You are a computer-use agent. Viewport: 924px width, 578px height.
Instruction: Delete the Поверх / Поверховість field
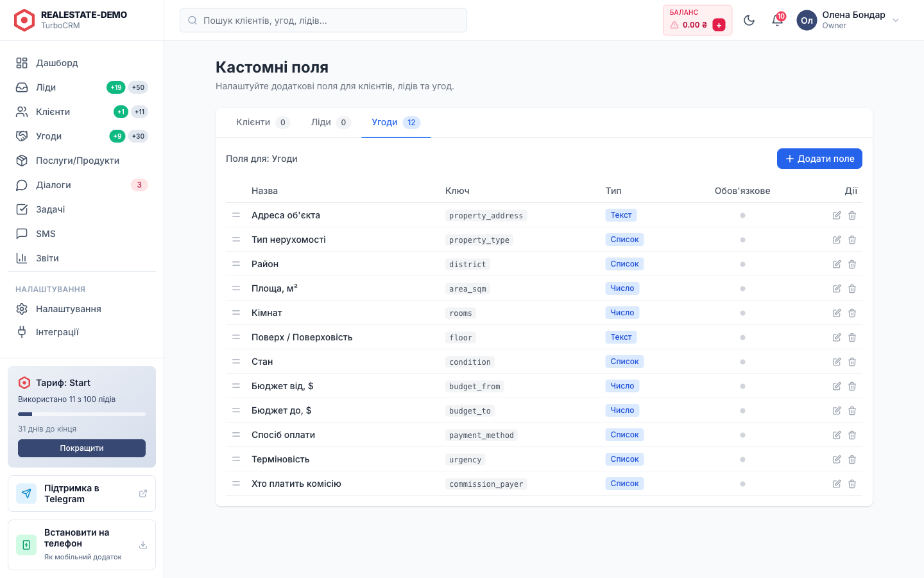(852, 337)
